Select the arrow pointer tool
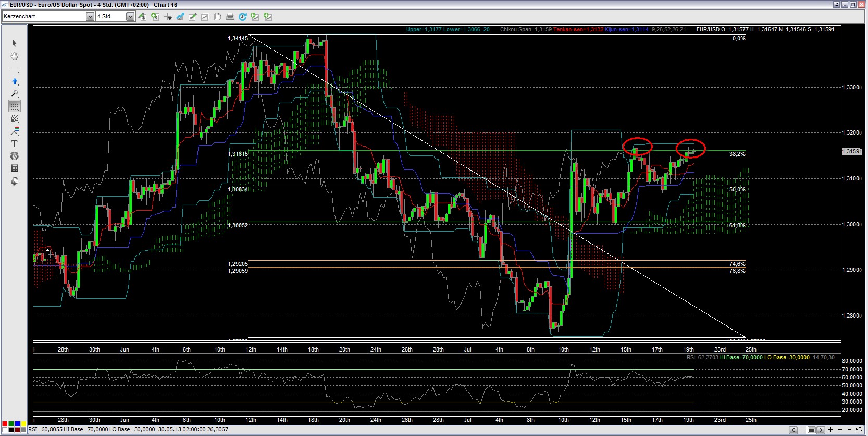This screenshot has height=436, width=868. tap(15, 43)
